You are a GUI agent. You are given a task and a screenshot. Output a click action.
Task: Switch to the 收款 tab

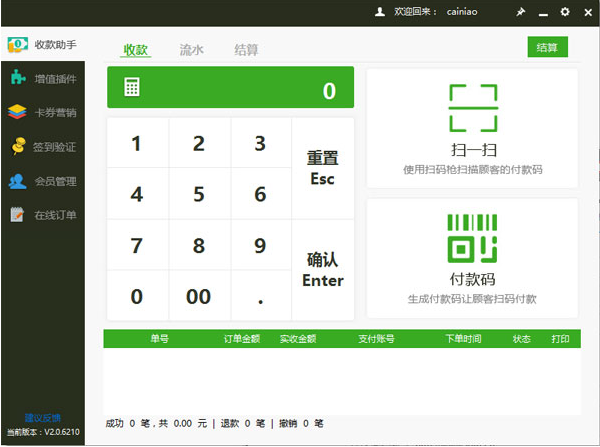pyautogui.click(x=135, y=50)
